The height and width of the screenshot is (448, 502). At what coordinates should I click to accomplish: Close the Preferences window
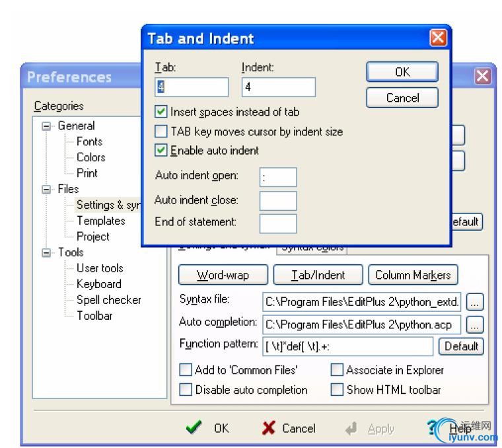(482, 76)
